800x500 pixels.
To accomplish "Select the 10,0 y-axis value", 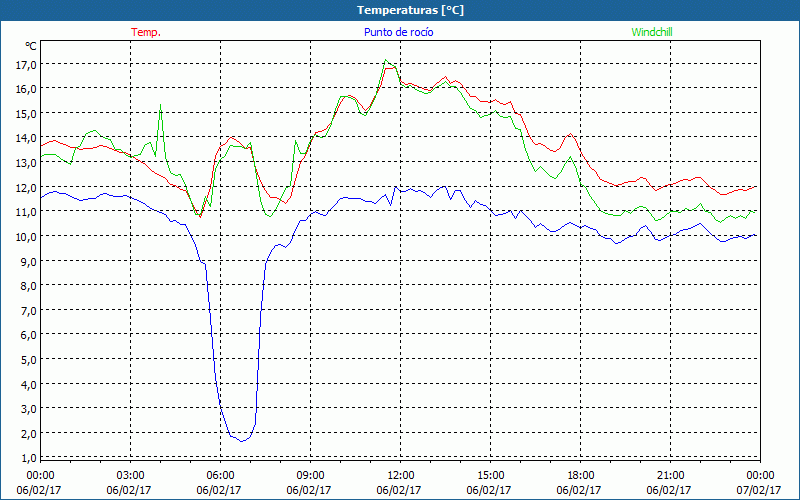I will [26, 237].
